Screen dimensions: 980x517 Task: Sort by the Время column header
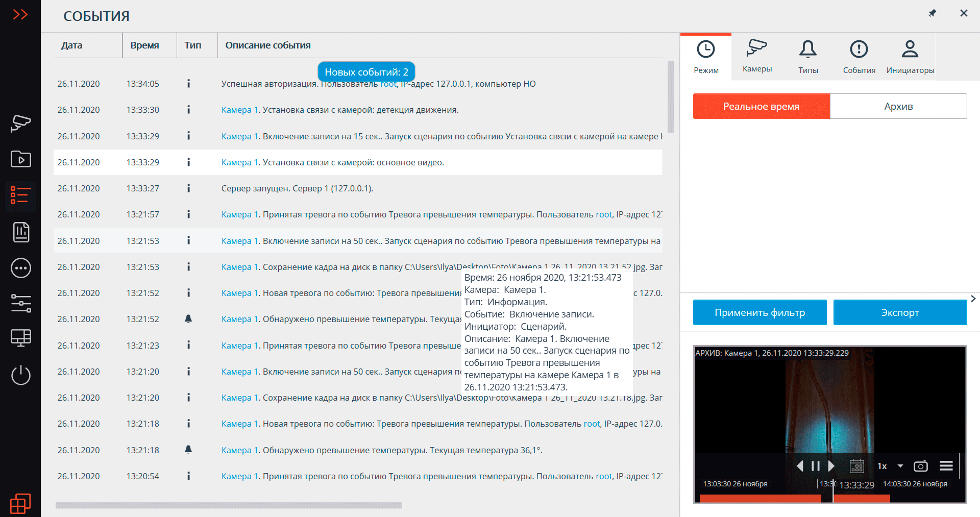(x=144, y=45)
